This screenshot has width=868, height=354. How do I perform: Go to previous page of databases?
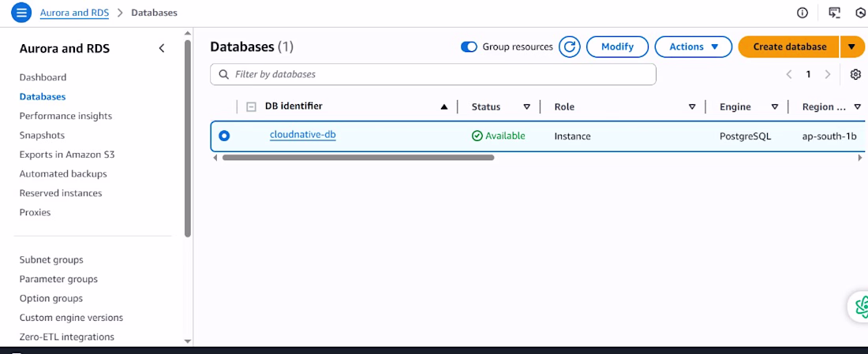789,74
